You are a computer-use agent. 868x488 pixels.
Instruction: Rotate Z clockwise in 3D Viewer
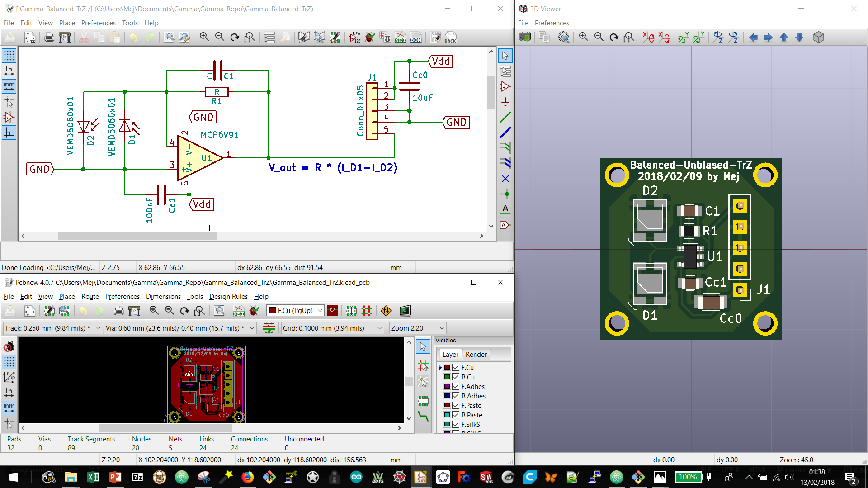[x=718, y=38]
